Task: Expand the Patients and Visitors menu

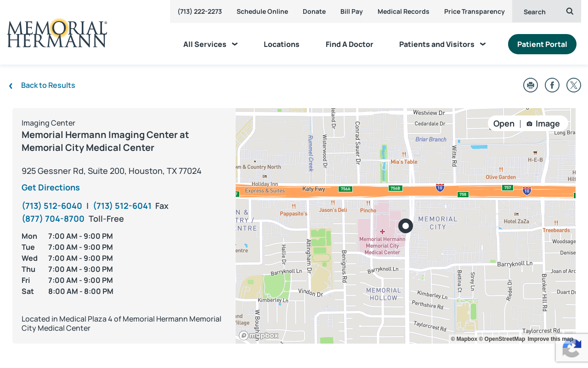Action: point(442,44)
